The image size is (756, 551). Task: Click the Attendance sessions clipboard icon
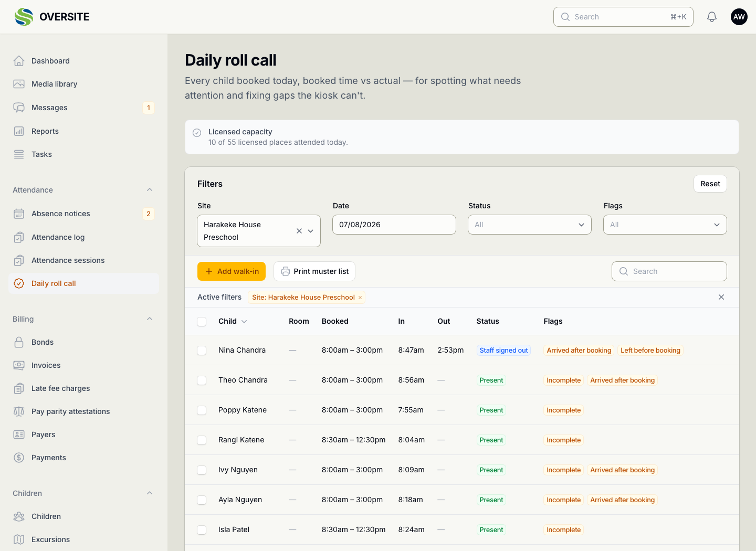(19, 260)
